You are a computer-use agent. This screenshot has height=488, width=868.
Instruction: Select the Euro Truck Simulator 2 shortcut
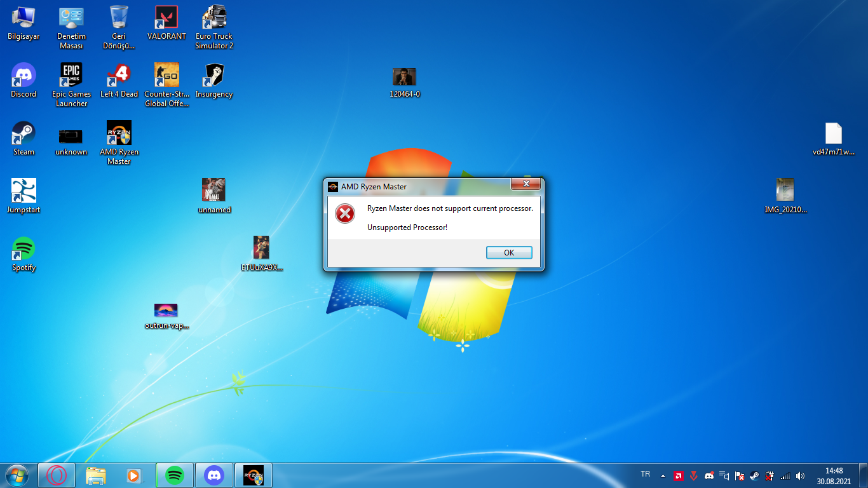point(214,28)
